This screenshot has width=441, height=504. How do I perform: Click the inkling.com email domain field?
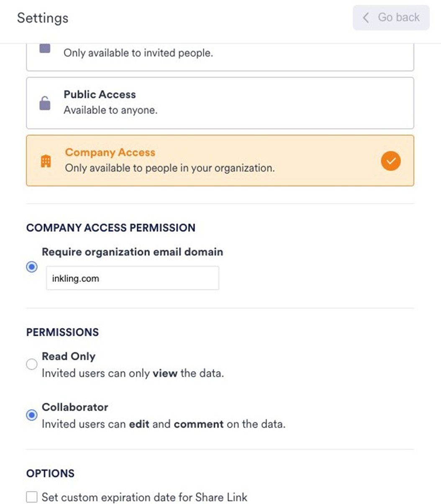pyautogui.click(x=132, y=278)
